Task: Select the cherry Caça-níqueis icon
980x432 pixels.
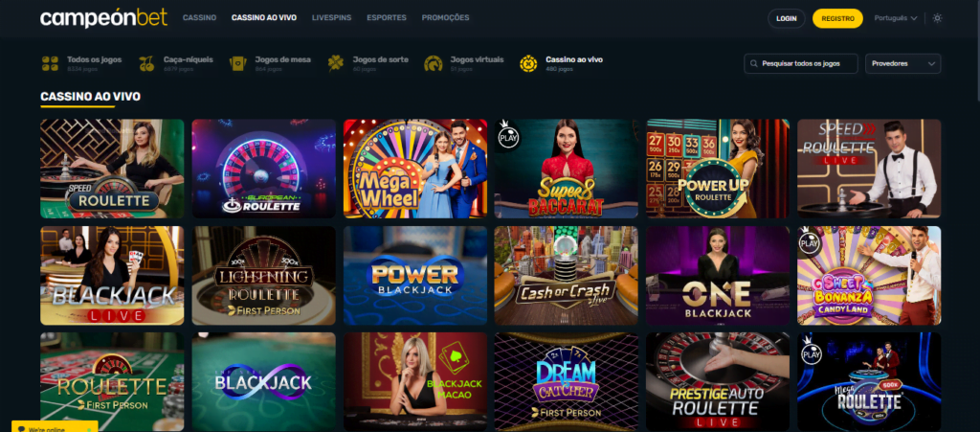Action: click(146, 63)
